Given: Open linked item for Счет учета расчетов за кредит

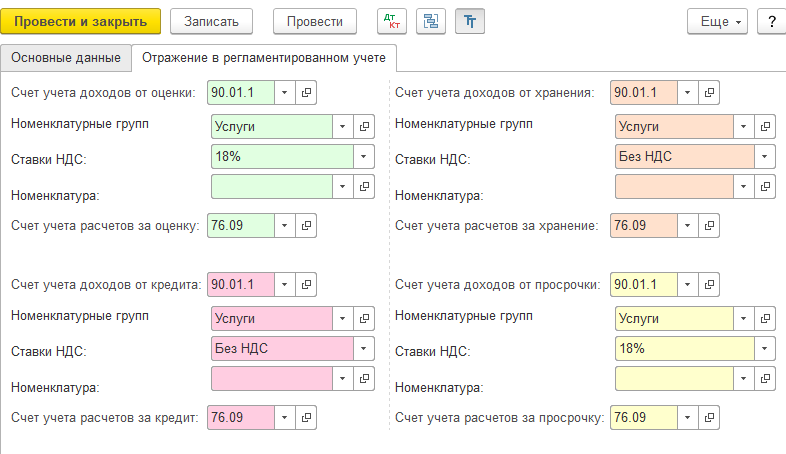Looking at the screenshot, I should coord(306,417).
